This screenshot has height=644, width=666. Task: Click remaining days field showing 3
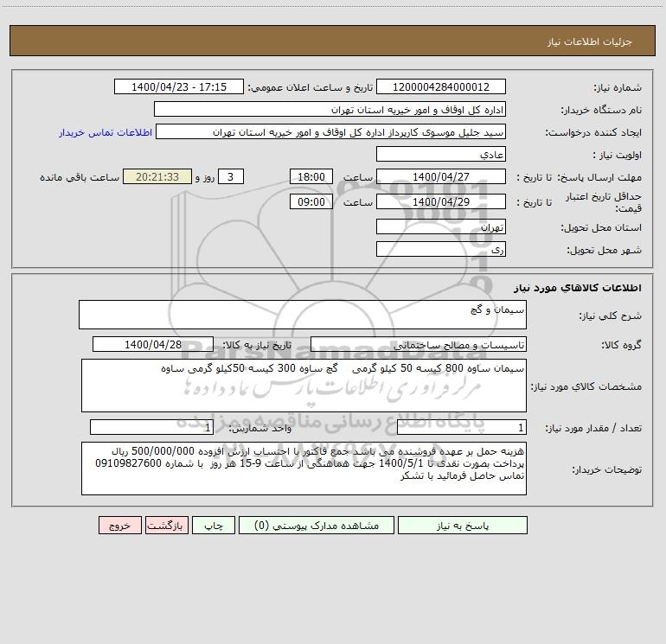tap(231, 176)
